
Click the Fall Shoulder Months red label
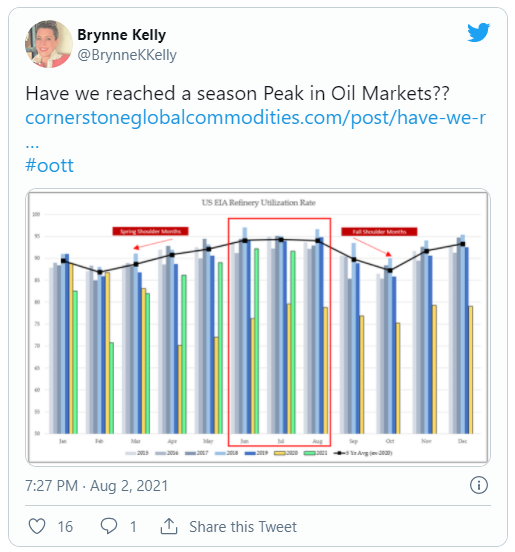tap(379, 232)
